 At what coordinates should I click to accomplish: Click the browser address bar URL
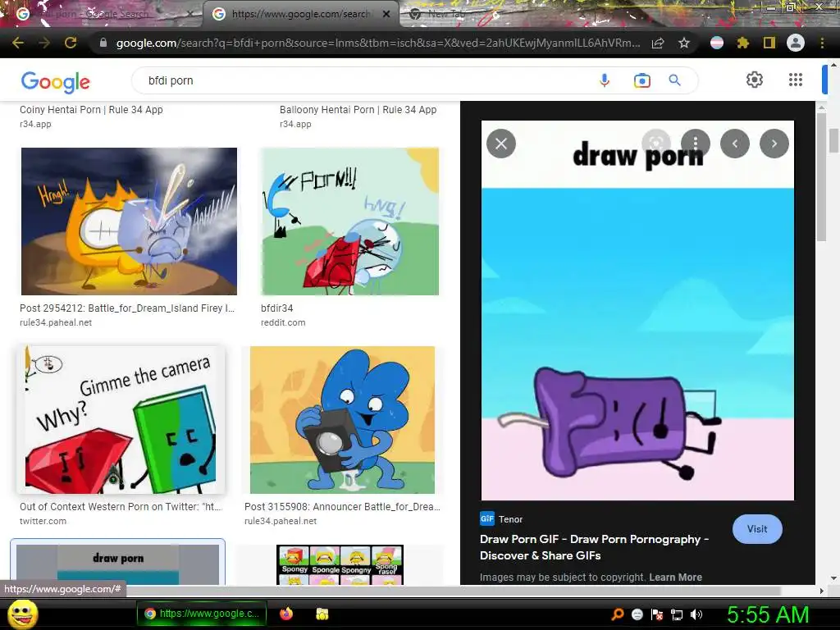point(377,43)
